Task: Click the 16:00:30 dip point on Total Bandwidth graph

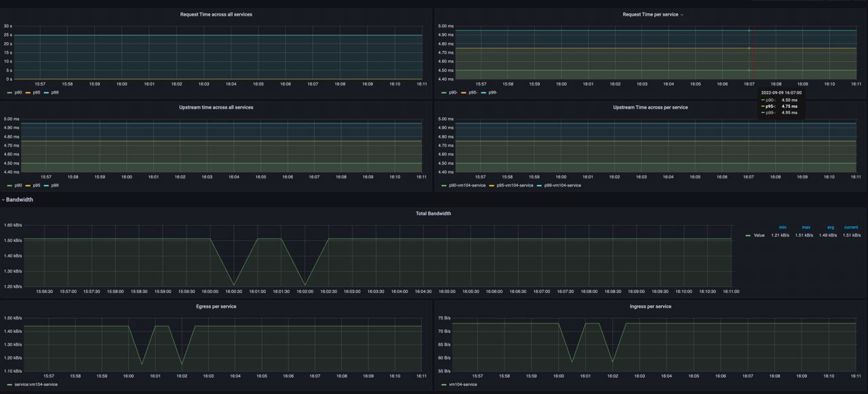Action: (x=234, y=285)
